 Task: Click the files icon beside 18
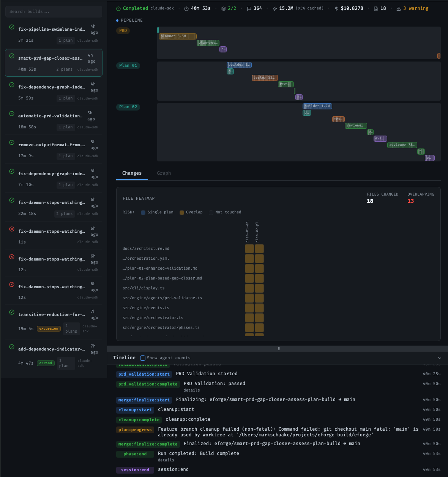(x=376, y=8)
